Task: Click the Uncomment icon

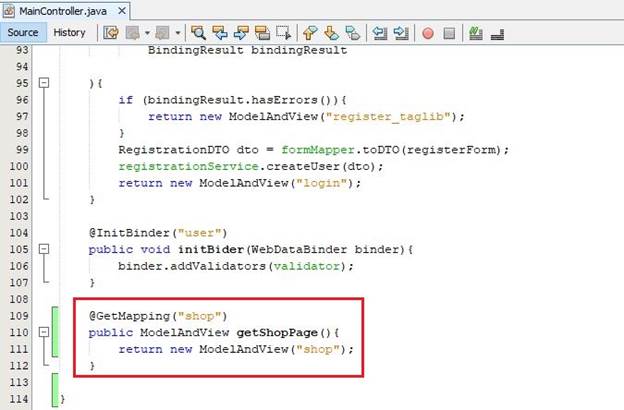Action: pos(497,34)
